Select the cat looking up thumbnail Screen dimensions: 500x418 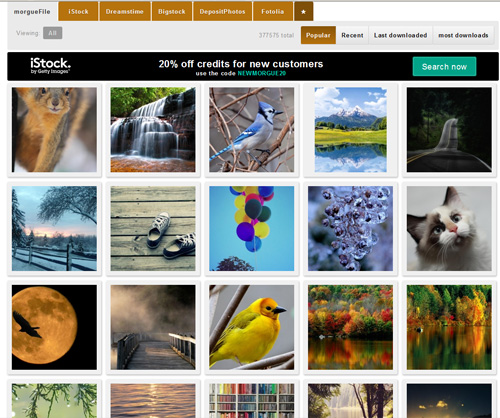click(x=449, y=228)
